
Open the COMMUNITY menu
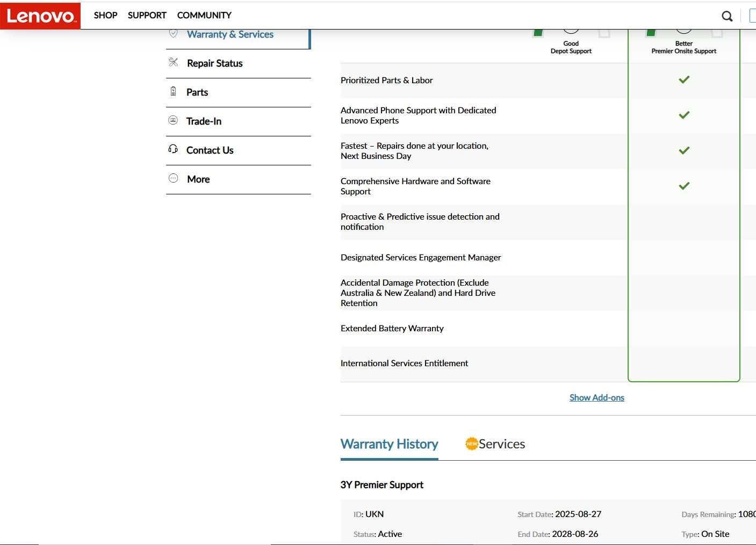[204, 16]
